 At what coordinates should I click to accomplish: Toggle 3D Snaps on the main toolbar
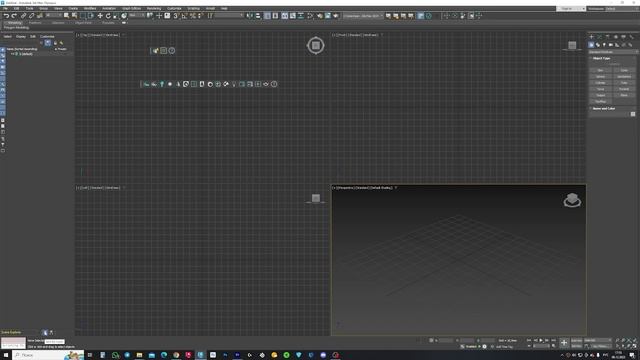pos(176,16)
